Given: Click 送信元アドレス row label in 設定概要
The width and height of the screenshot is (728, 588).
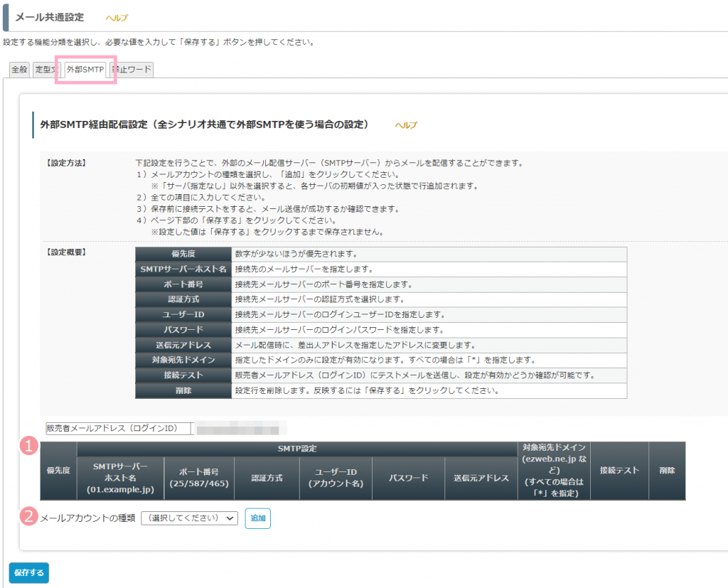Looking at the screenshot, I should coord(183,345).
